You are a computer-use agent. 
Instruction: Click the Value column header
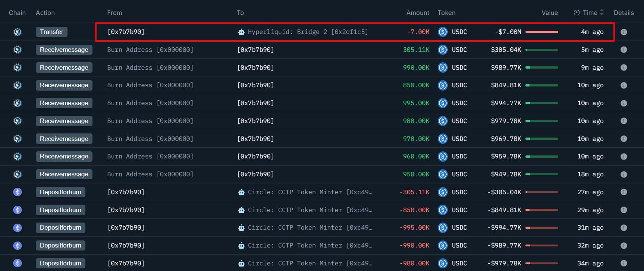[549, 13]
